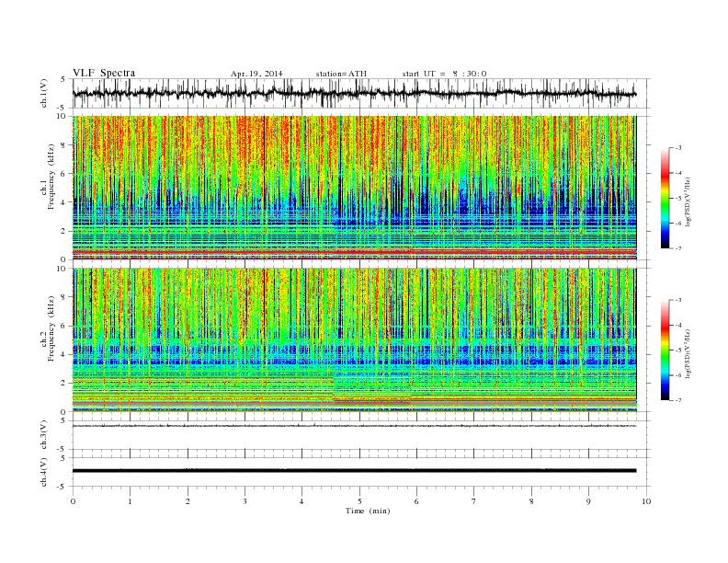The width and height of the screenshot is (728, 563).
Task: Click the time axis tick label "1"
Action: pos(130,501)
